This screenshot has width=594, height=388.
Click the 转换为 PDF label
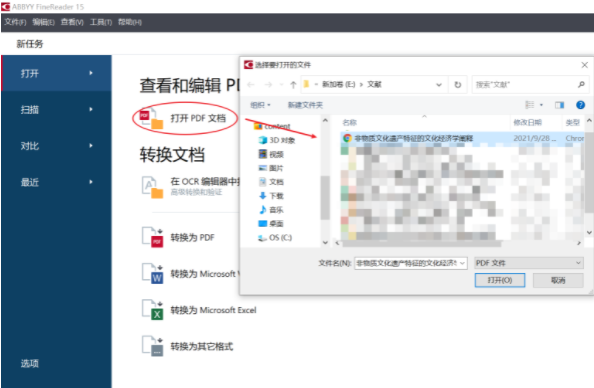[x=192, y=238]
